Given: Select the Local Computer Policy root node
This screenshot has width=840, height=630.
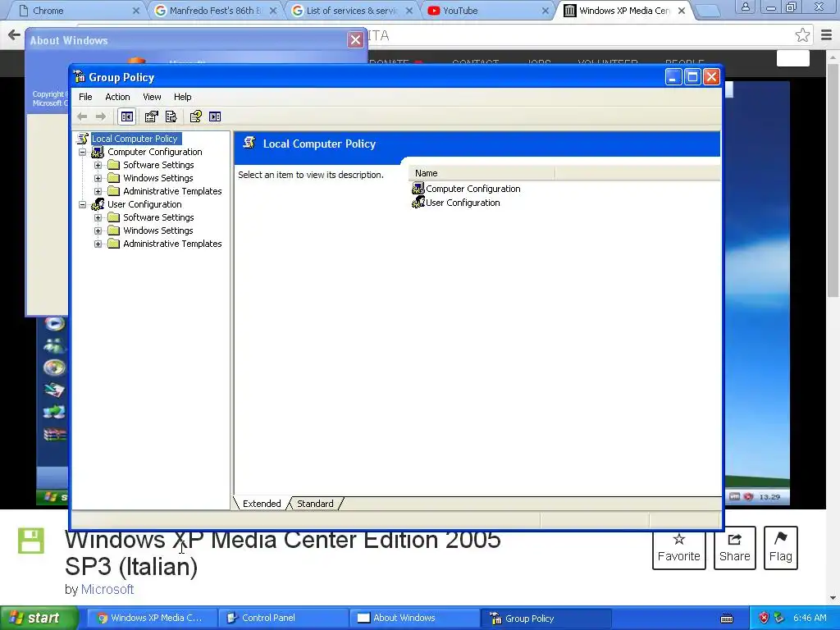Looking at the screenshot, I should pyautogui.click(x=135, y=139).
